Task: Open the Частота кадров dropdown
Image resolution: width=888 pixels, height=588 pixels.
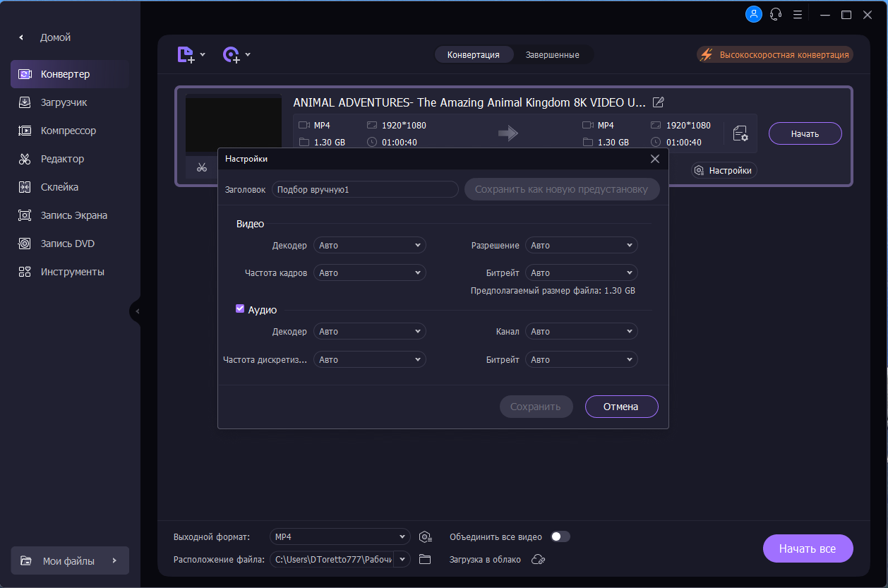Action: [369, 272]
